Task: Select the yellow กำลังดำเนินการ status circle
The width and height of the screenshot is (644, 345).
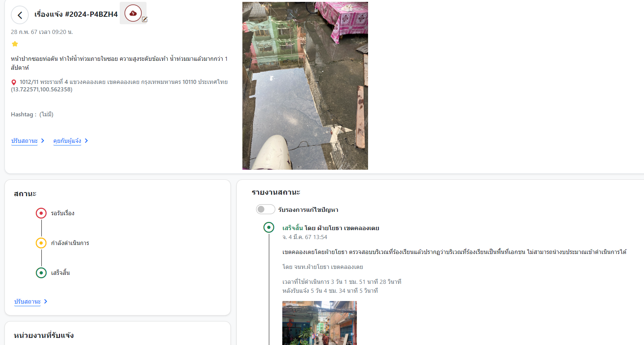Action: 41,243
